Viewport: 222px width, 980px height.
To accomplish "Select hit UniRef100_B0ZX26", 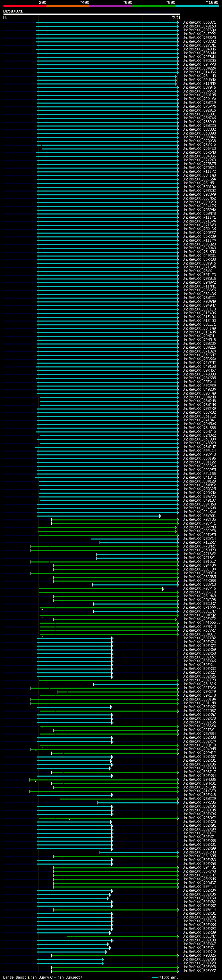I will tap(199, 677).
